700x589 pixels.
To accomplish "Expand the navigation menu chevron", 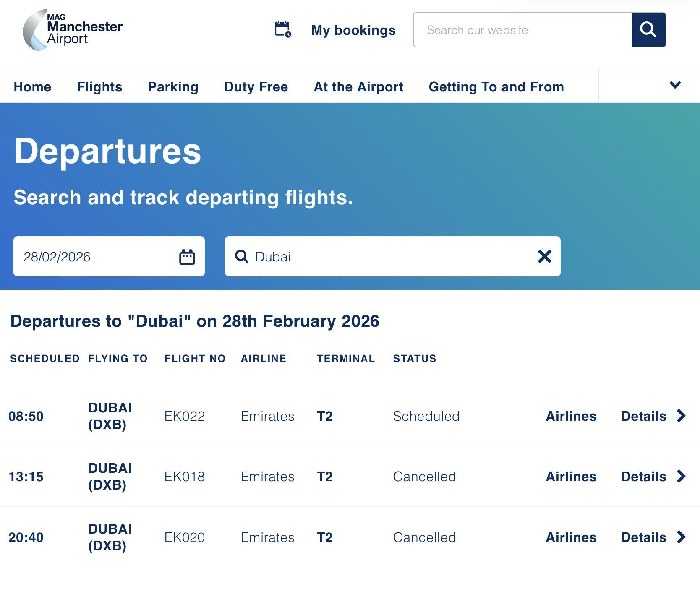I will [675, 85].
